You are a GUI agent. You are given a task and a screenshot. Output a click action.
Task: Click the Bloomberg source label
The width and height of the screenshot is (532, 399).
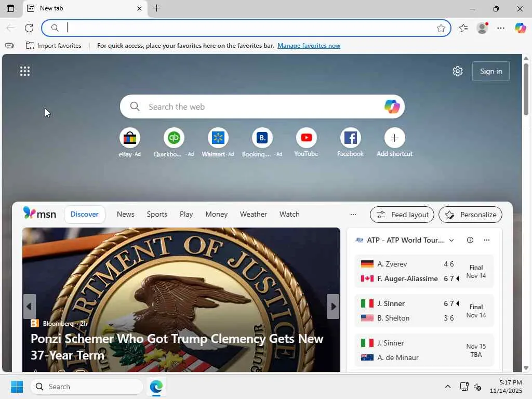(58, 323)
